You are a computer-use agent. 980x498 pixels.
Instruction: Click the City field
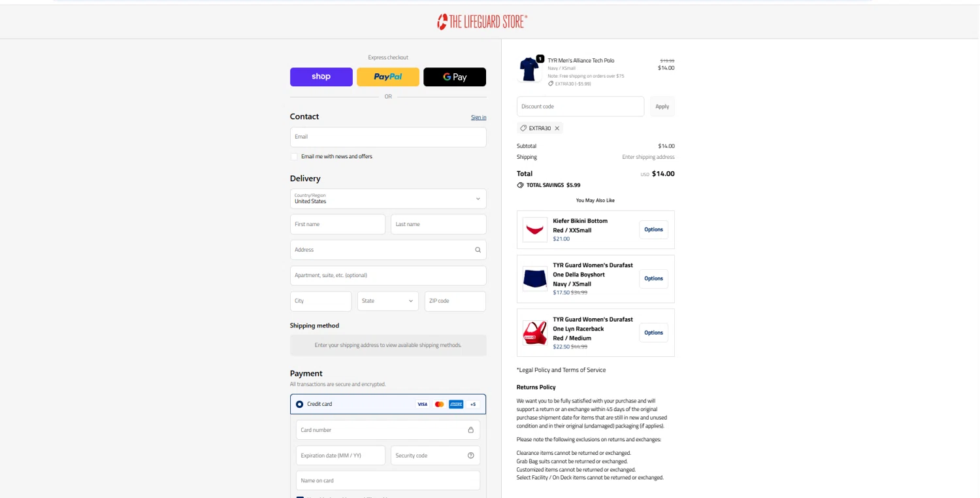click(x=321, y=301)
